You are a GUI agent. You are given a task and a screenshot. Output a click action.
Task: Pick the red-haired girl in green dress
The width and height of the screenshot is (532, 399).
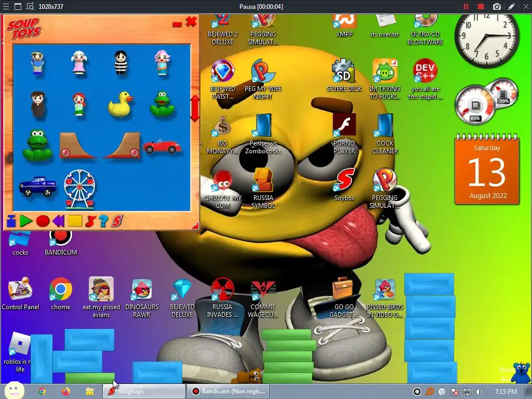click(79, 104)
